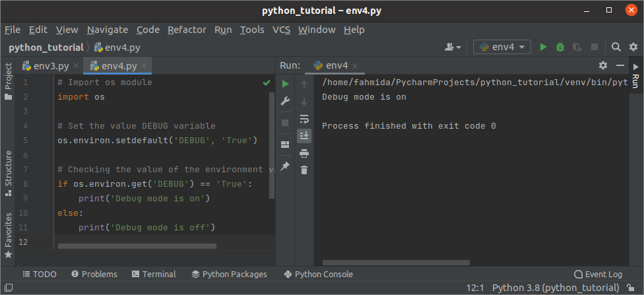The width and height of the screenshot is (644, 295).
Task: Click the Debug bug icon in toolbar
Action: click(560, 47)
